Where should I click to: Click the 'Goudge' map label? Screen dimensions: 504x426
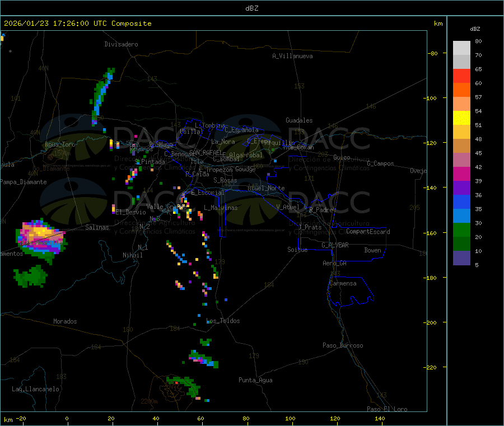(245, 169)
